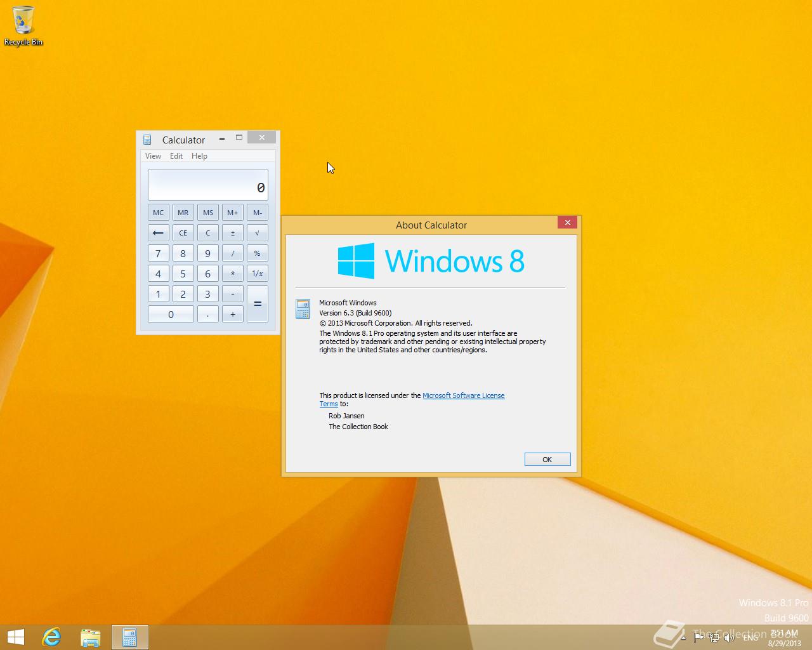
Task: Open the Help menu in Calculator
Action: pos(199,156)
